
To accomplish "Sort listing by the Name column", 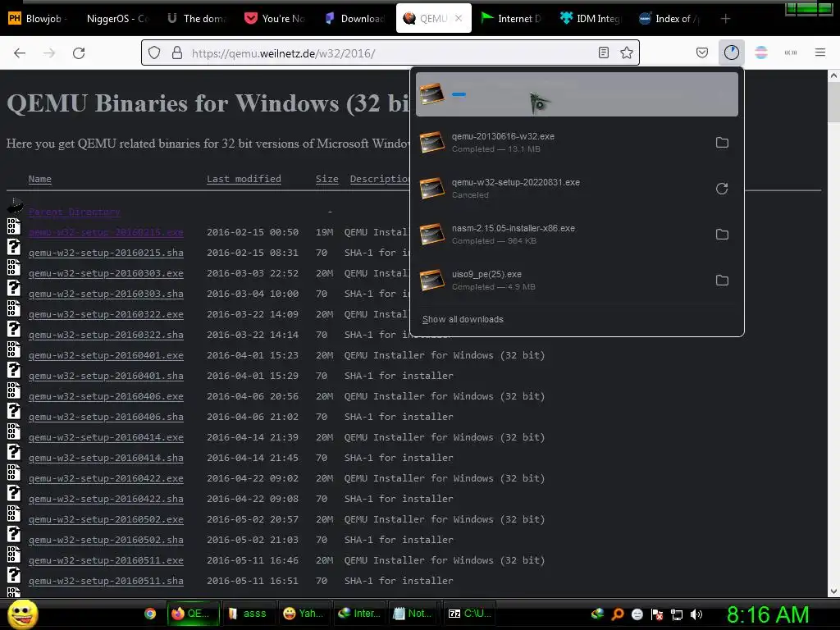I will tap(40, 179).
